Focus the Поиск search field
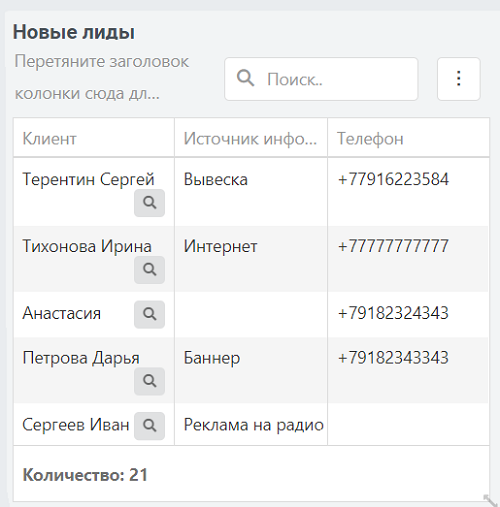 pyautogui.click(x=321, y=79)
